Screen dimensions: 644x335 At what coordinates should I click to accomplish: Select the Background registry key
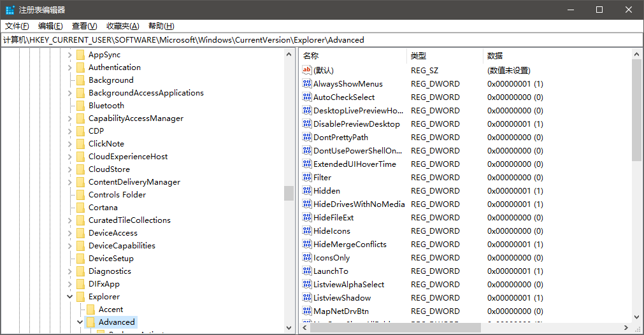pyautogui.click(x=111, y=80)
